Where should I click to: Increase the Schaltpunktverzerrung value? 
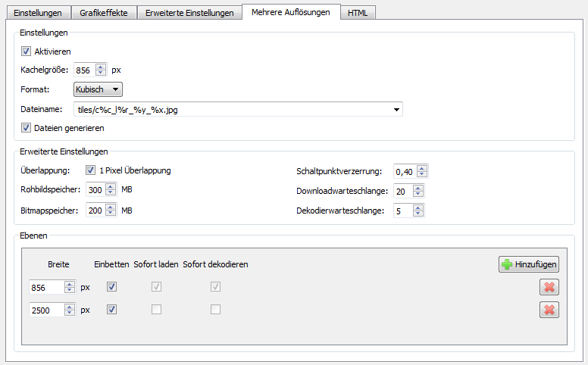pyautogui.click(x=422, y=168)
